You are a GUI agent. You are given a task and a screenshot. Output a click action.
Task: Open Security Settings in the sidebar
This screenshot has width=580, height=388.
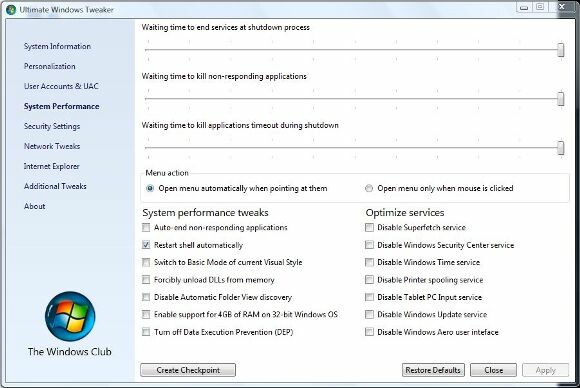coord(52,126)
